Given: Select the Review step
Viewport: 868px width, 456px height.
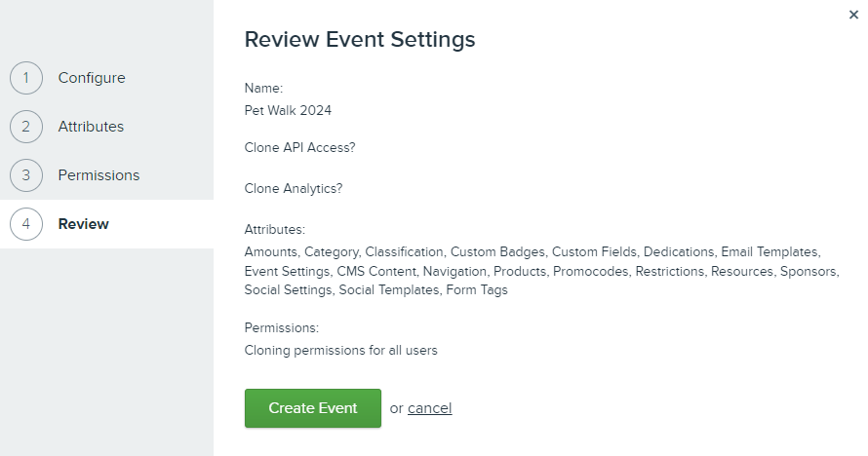Looking at the screenshot, I should (83, 224).
